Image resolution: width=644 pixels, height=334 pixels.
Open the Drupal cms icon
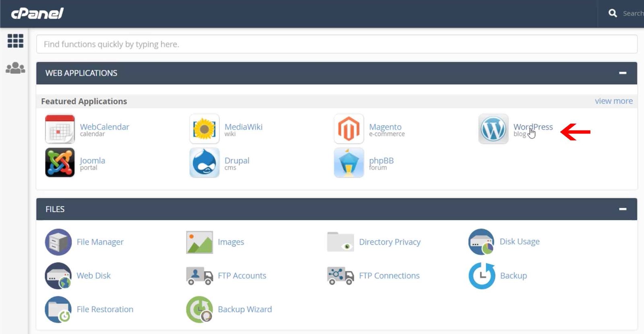204,163
